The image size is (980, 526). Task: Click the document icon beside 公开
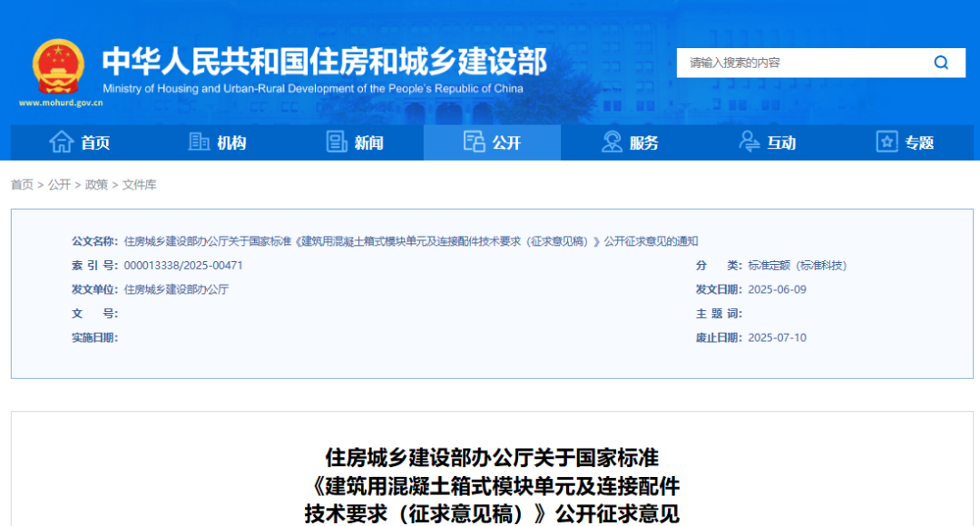(x=474, y=141)
